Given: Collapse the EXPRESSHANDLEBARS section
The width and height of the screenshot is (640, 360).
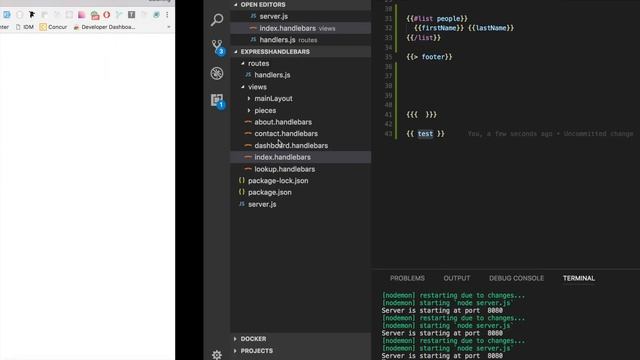Looking at the screenshot, I should point(236,52).
